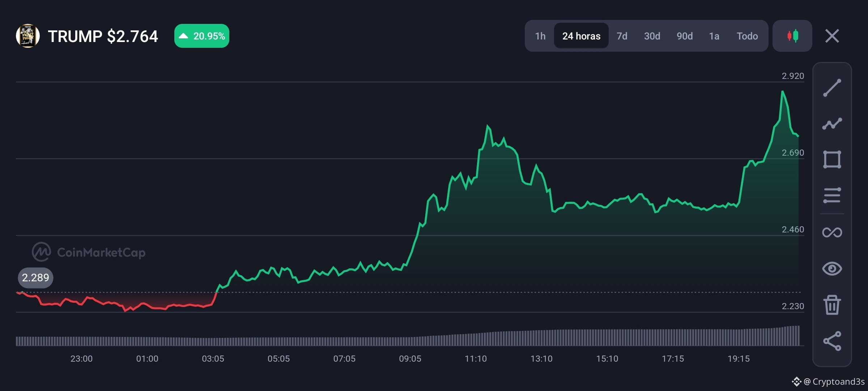Click the 03:05 time axis label
Viewport: 868px width, 391px height.
(x=213, y=359)
